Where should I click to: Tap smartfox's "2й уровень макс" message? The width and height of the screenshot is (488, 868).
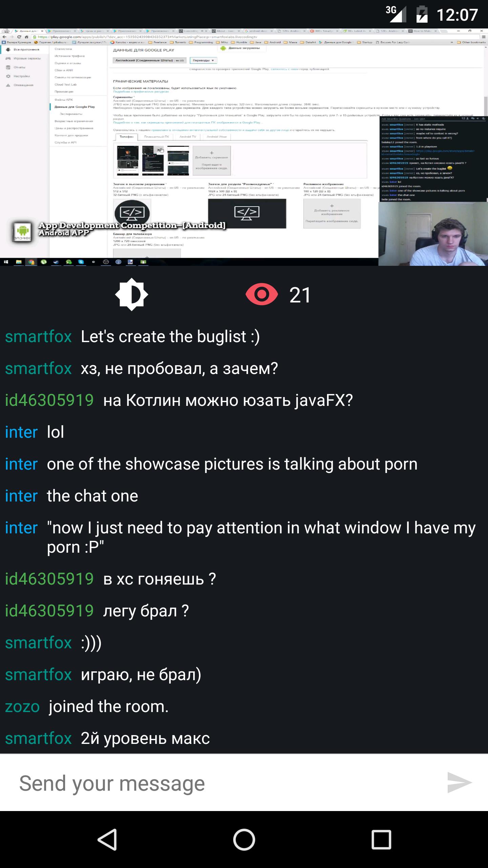pyautogui.click(x=145, y=738)
